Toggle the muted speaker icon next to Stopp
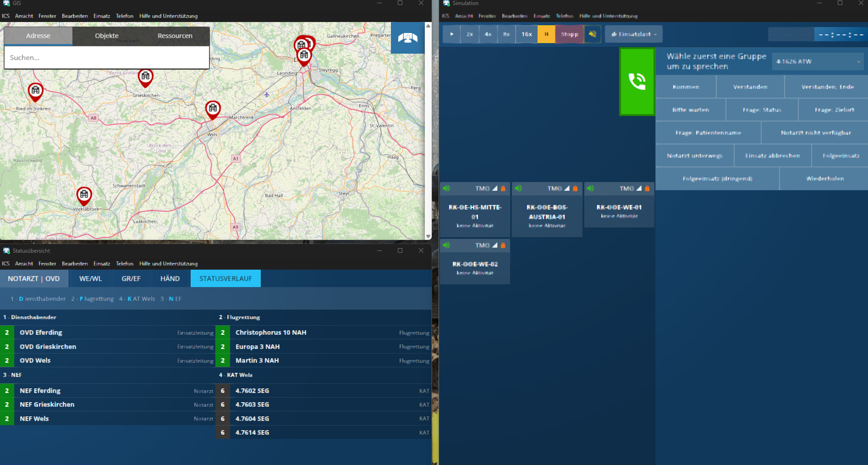Screen dimensions: 868x465 tap(593, 34)
